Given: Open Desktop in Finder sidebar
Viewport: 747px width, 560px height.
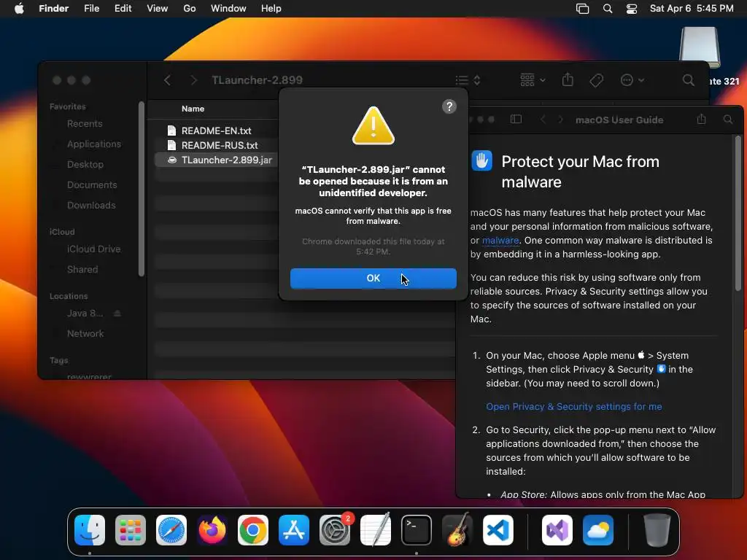Looking at the screenshot, I should point(85,164).
